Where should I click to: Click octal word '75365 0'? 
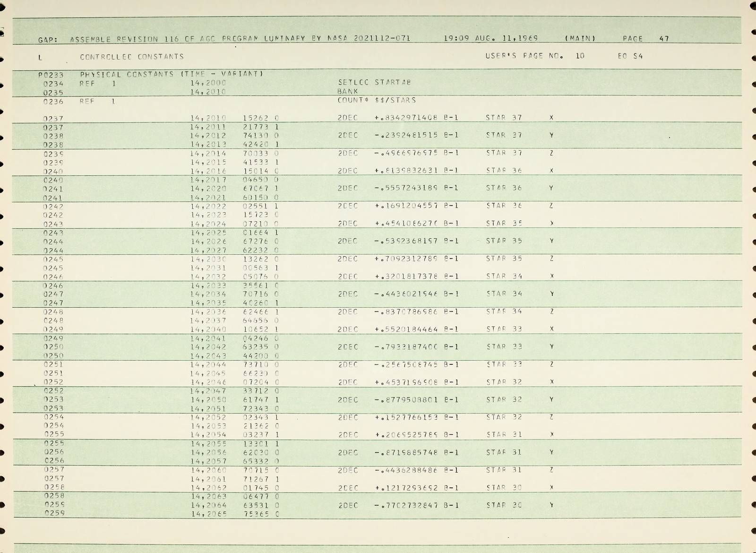click(x=261, y=514)
